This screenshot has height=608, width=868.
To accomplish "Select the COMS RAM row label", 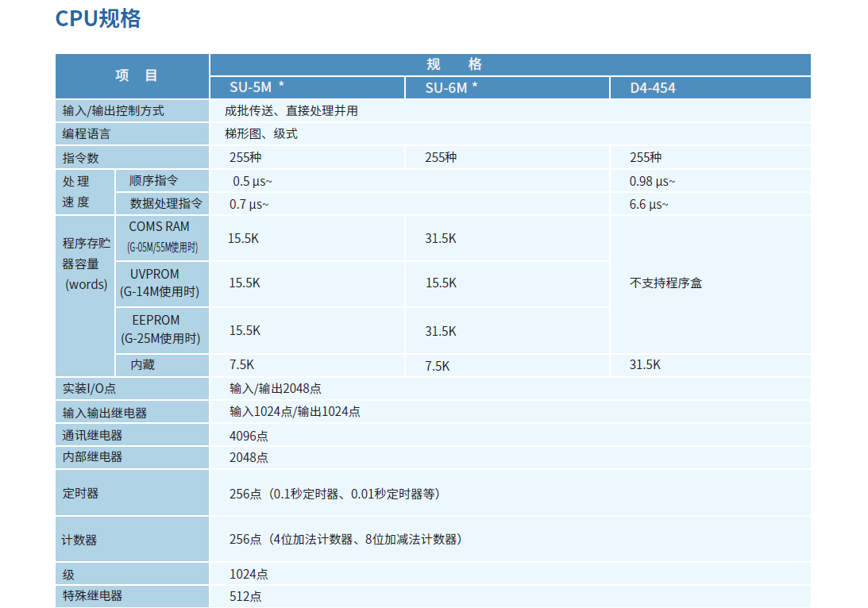I will pos(160,227).
